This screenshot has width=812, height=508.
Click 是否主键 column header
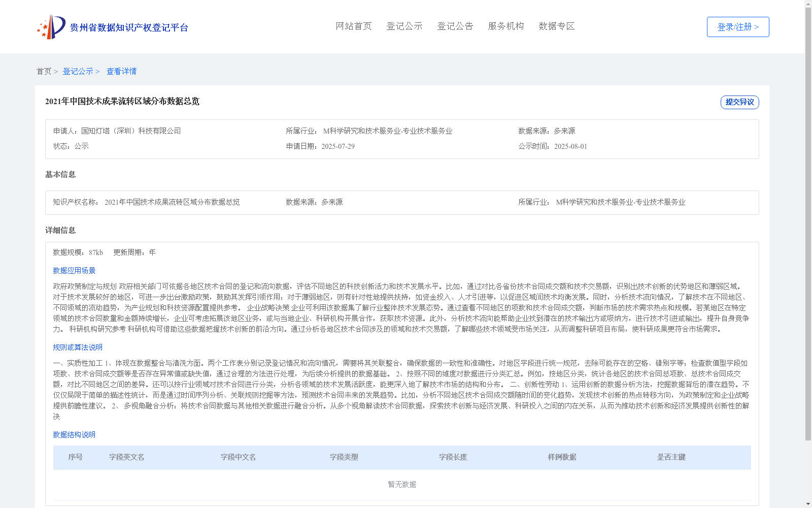click(671, 457)
